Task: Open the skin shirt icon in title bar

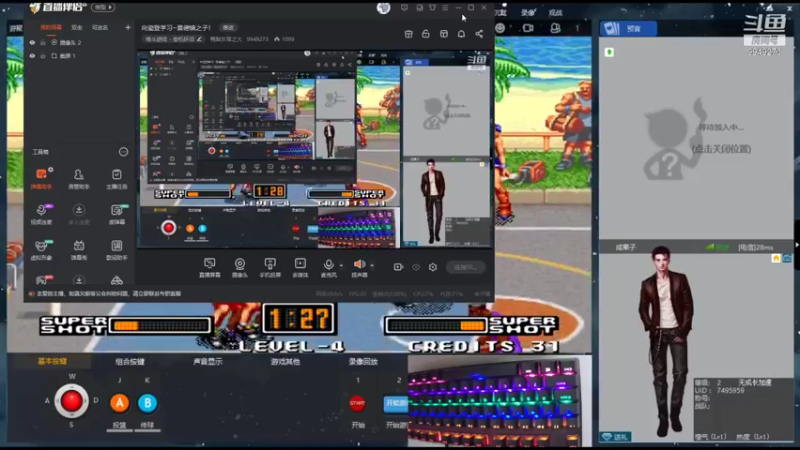Action: tap(432, 8)
